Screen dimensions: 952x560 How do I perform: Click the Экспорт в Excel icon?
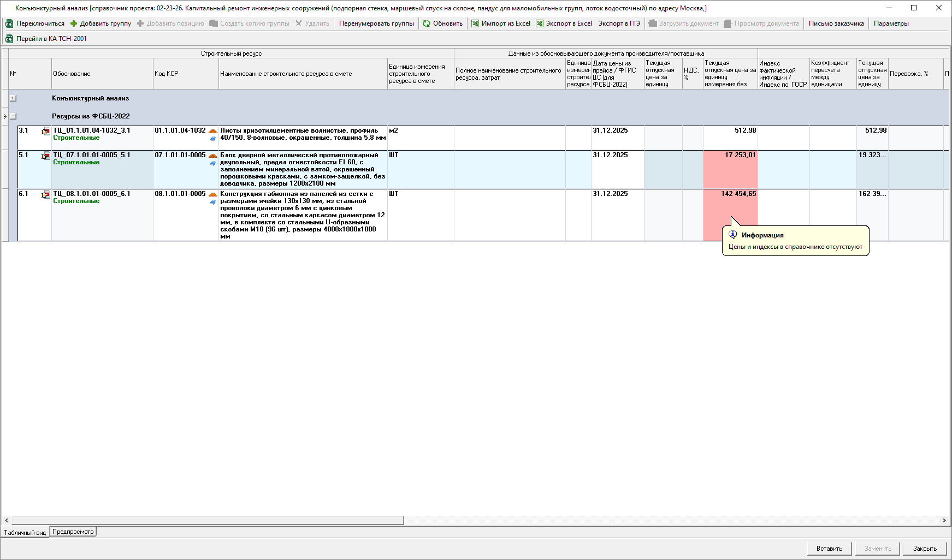(540, 23)
